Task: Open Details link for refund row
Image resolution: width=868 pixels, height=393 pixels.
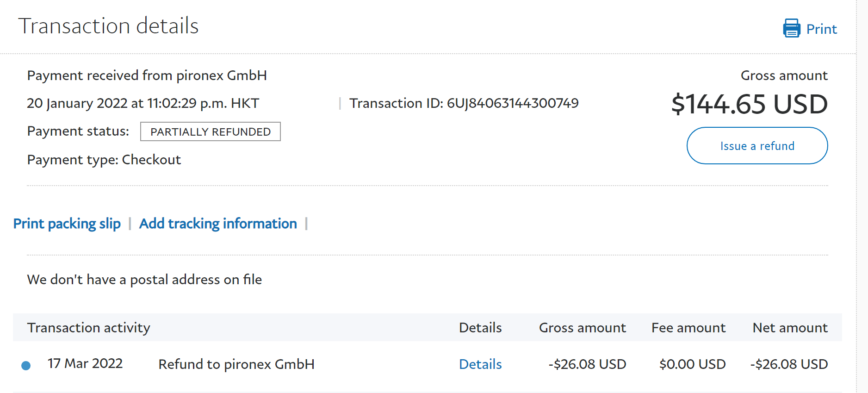Action: click(x=480, y=364)
